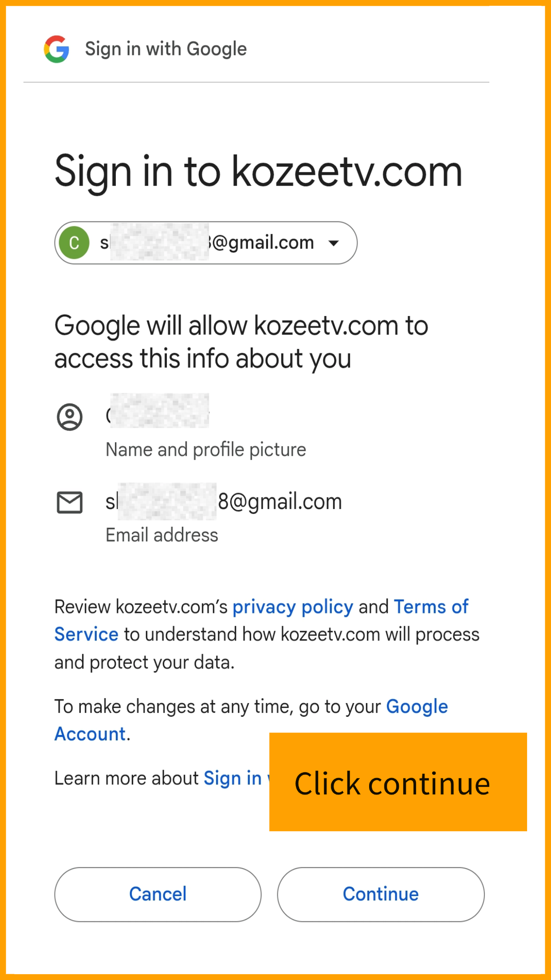551x980 pixels.
Task: Open the Terms of Service link
Action: pyautogui.click(x=430, y=607)
